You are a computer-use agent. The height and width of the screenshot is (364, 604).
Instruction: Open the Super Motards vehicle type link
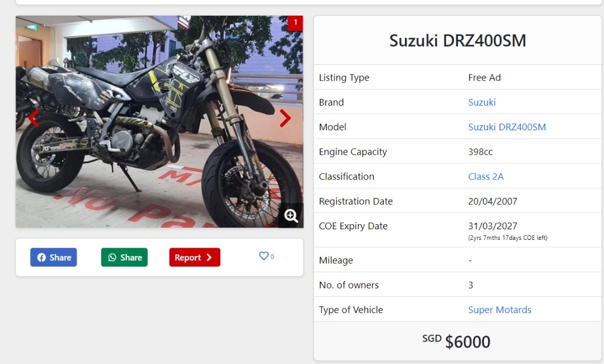[499, 310]
